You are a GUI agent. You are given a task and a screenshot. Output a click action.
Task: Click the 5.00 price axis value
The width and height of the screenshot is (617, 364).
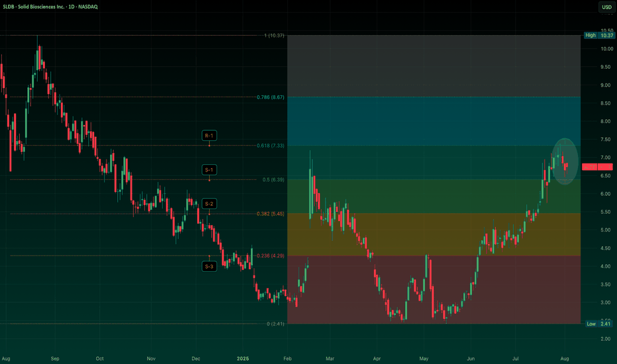606,230
